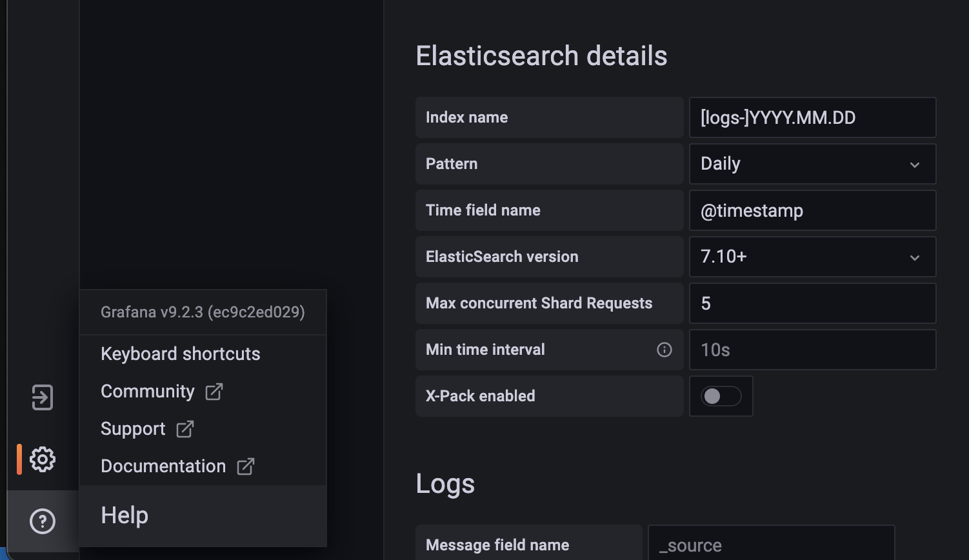Click the Message field name input
Screen dimensions: 969x560
(771, 545)
